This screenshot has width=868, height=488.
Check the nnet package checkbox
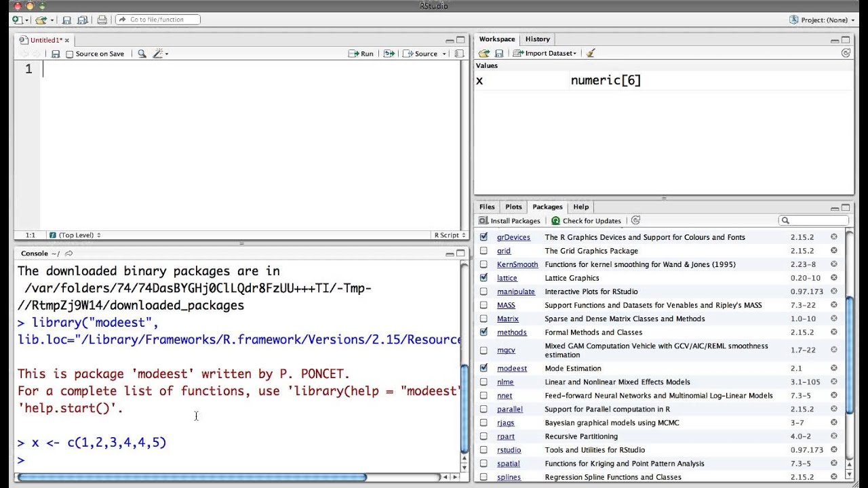pos(484,395)
